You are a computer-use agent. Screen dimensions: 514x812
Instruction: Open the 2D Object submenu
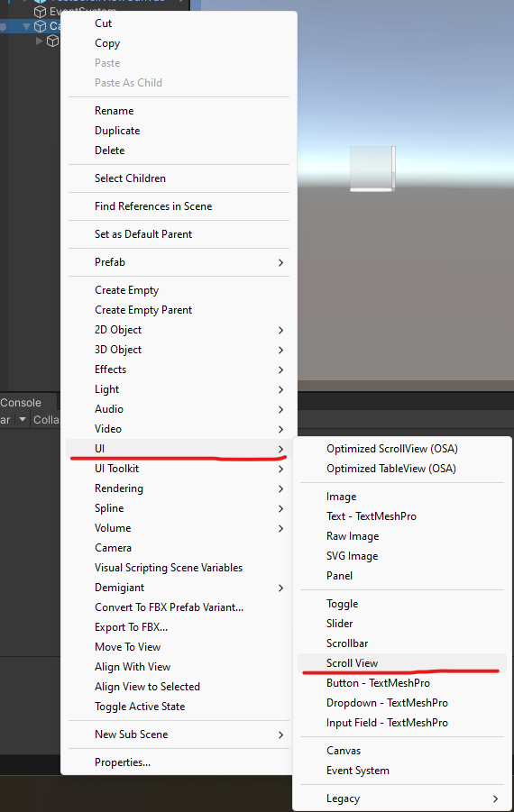(179, 330)
